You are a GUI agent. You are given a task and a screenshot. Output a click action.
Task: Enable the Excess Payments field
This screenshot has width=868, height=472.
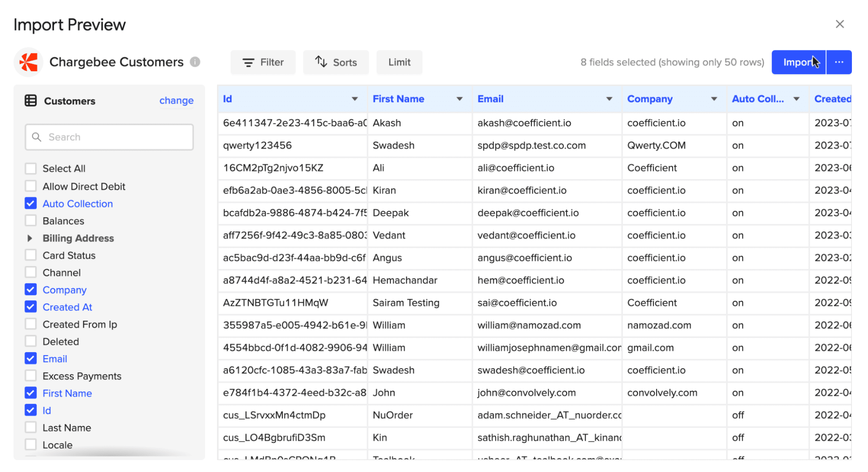pyautogui.click(x=31, y=376)
